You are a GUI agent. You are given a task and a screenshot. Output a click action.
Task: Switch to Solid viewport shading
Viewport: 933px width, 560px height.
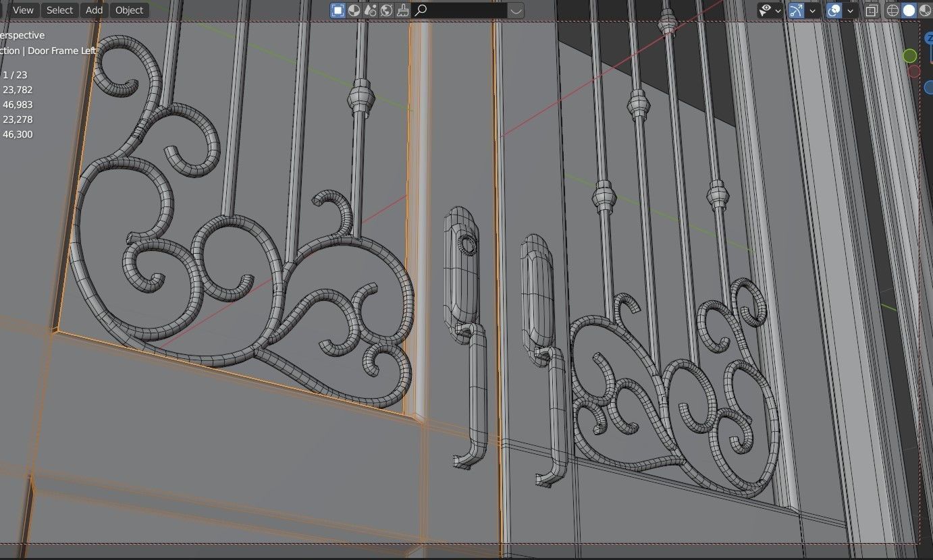(909, 10)
